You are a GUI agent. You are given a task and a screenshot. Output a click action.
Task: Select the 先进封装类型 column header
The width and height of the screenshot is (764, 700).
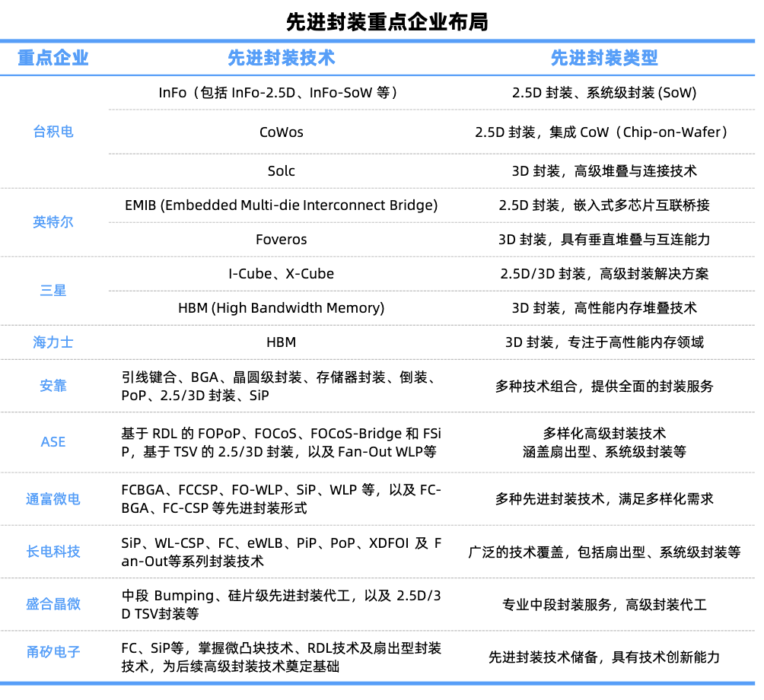[604, 59]
